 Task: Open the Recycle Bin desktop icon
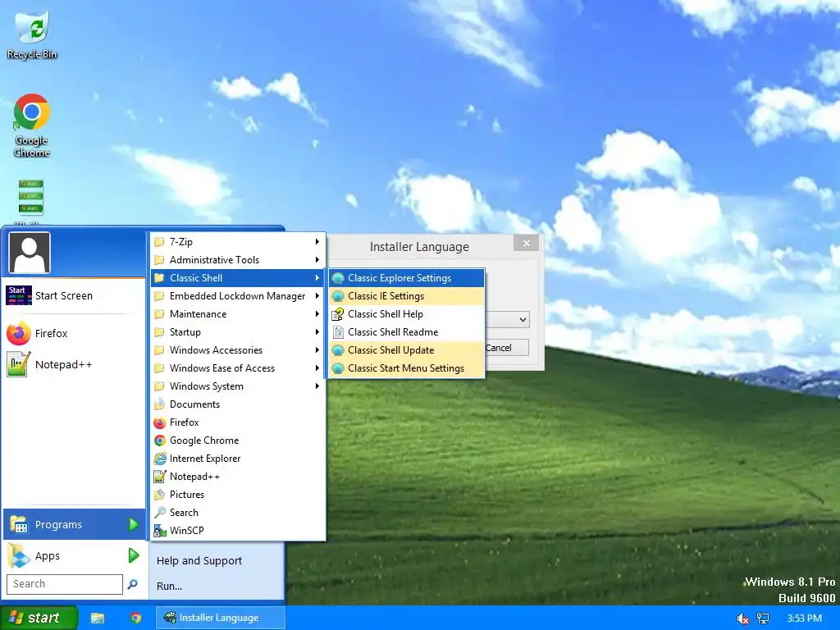coord(32,34)
